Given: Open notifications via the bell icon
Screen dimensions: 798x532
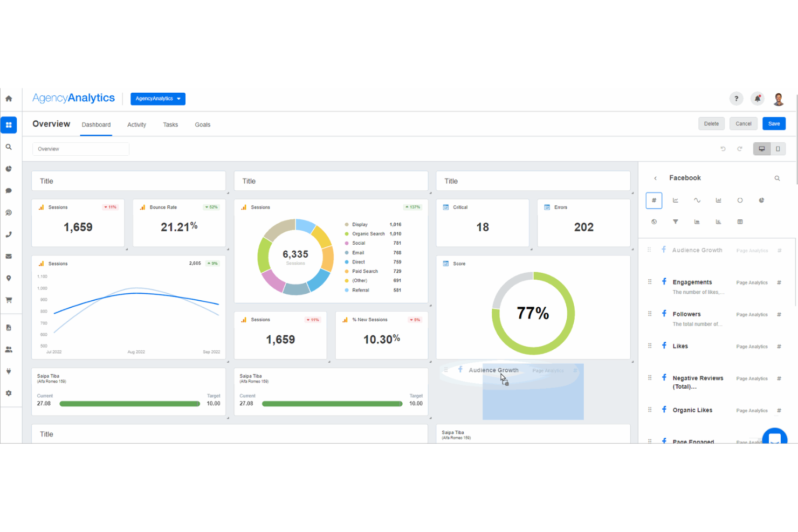Looking at the screenshot, I should (x=758, y=99).
